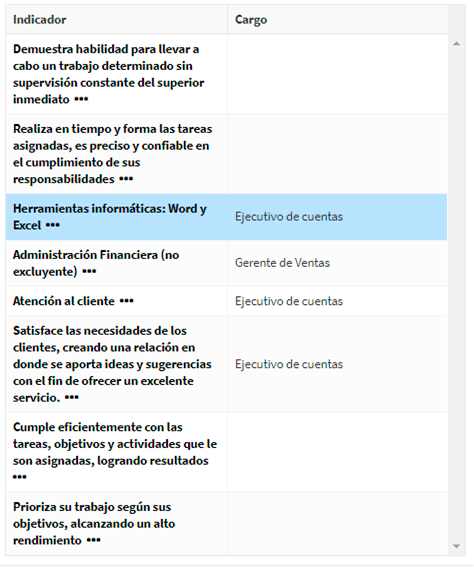Select 'Atención al cliente' indicator row
The height and width of the screenshot is (571, 474).
coord(226,301)
